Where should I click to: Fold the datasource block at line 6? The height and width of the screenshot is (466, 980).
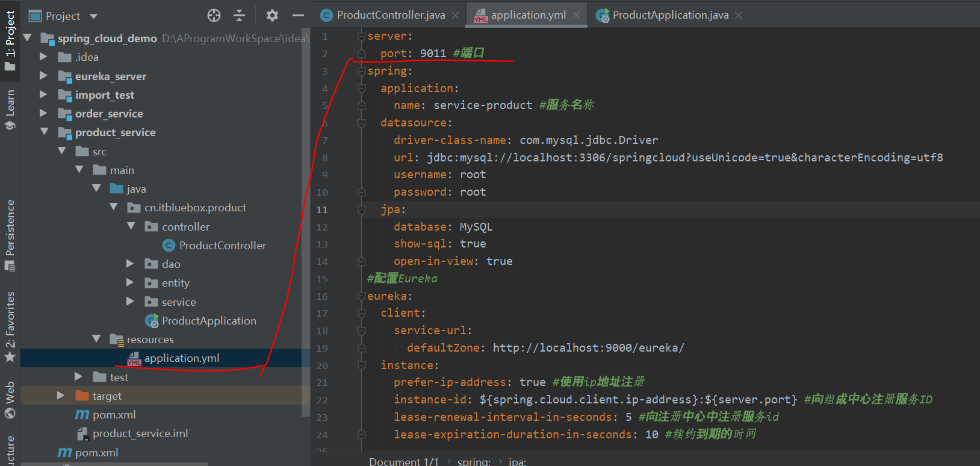[362, 123]
